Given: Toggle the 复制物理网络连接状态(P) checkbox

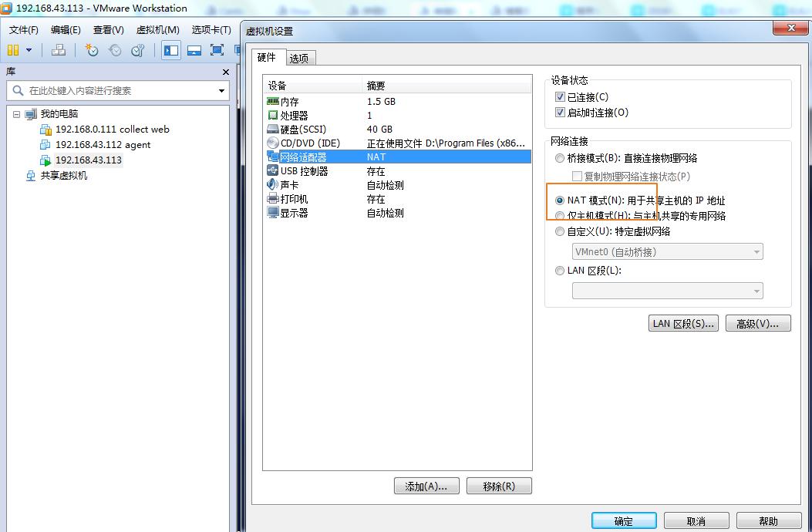Looking at the screenshot, I should (577, 176).
